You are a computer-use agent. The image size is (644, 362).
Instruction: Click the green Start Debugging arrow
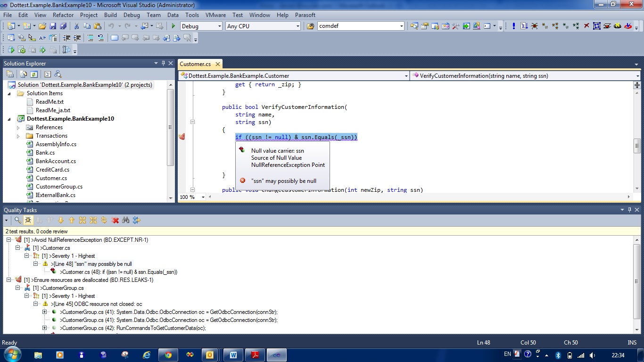(173, 26)
